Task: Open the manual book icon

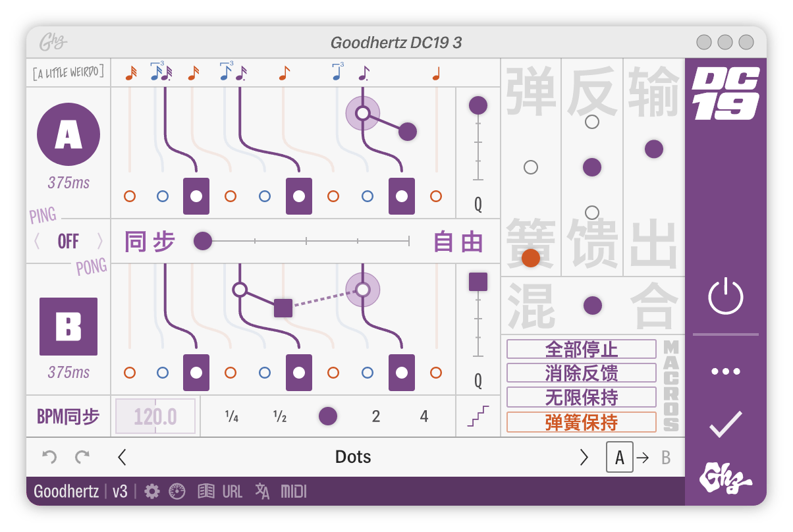Action: coord(206,491)
